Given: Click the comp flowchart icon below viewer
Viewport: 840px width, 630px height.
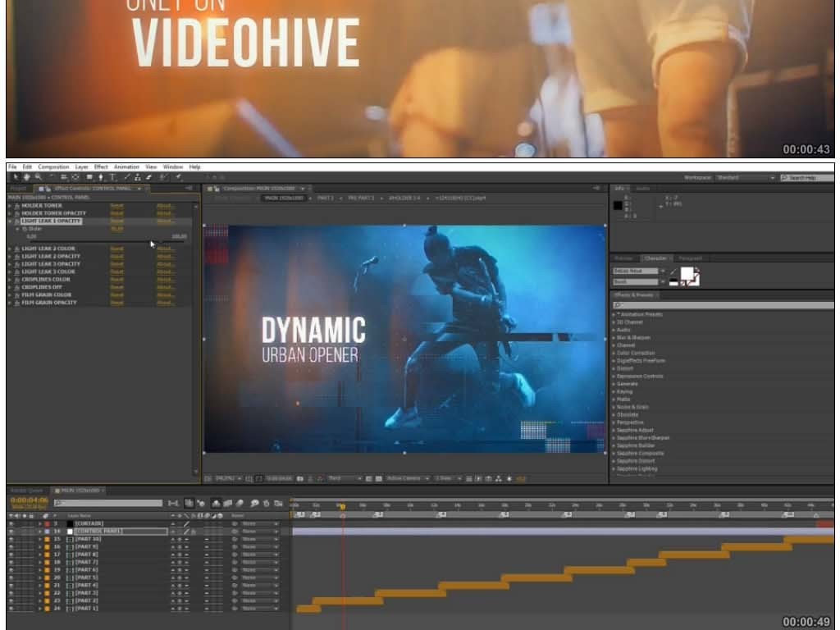Looking at the screenshot, I should pos(498,478).
